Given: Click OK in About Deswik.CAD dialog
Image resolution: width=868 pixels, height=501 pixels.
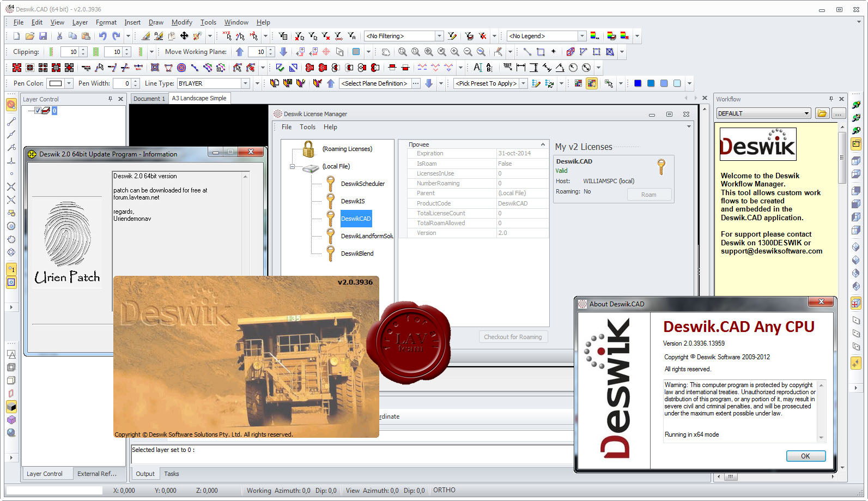Looking at the screenshot, I should 805,456.
